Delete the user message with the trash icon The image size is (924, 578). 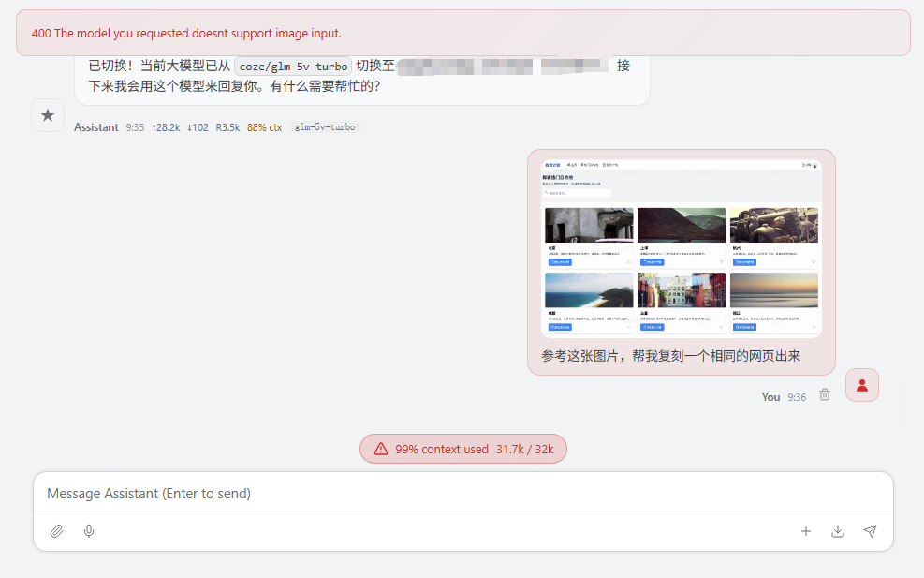coord(824,395)
